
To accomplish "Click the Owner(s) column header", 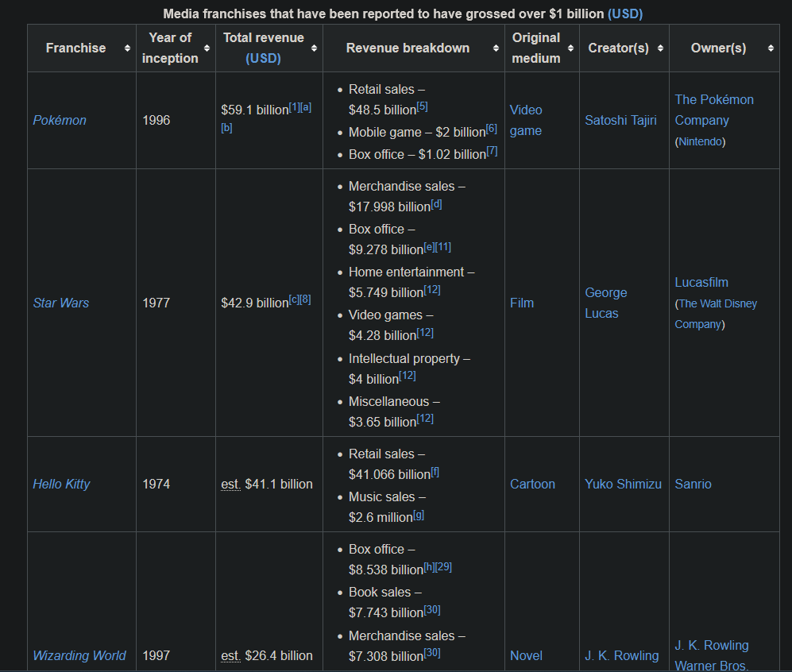I will click(x=724, y=48).
